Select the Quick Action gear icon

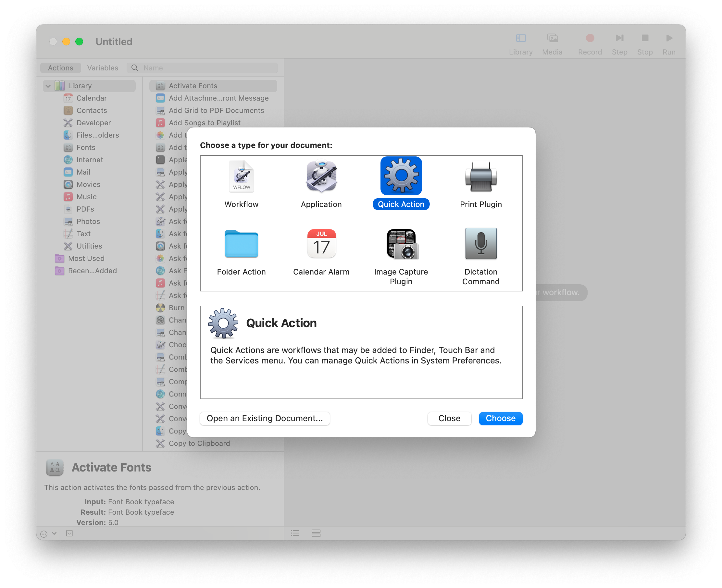401,176
